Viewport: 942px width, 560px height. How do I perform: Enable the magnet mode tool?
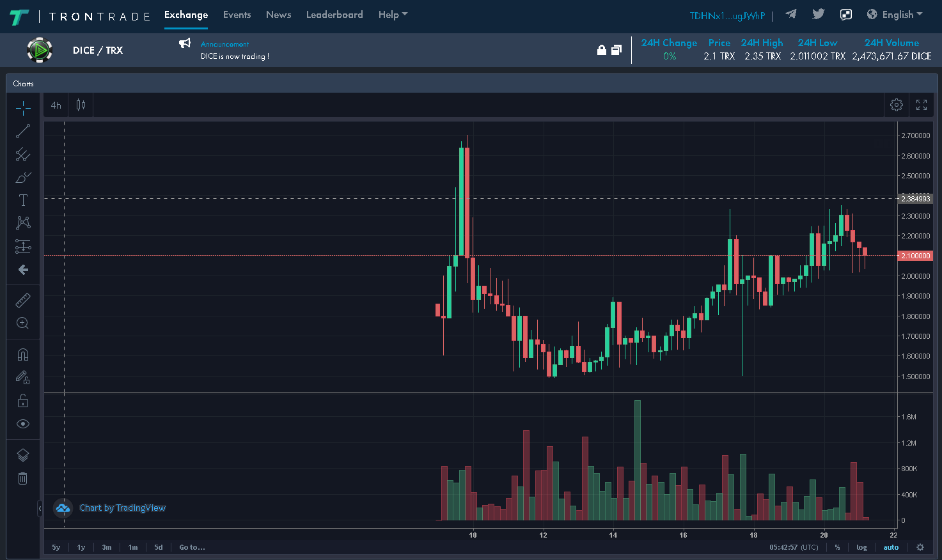point(23,354)
